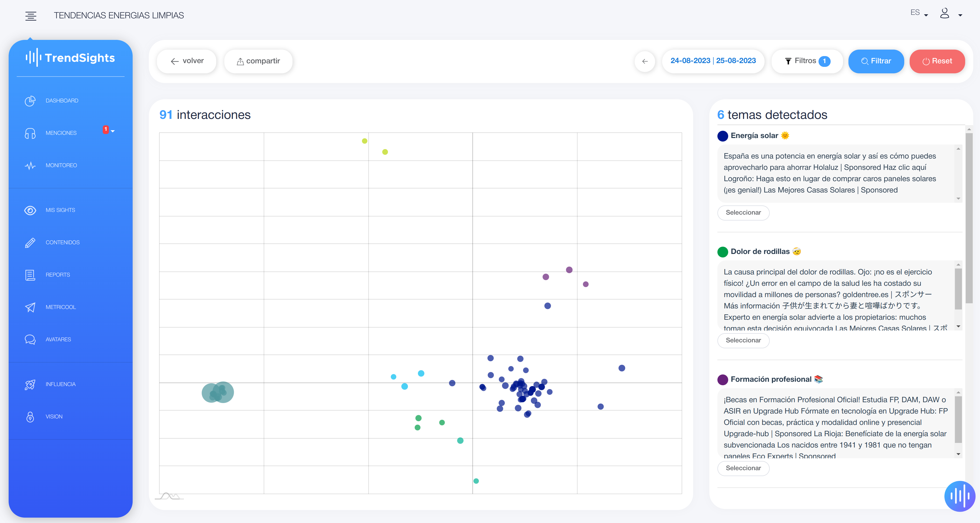
Task: Click the Influencia rocket icon
Action: point(30,384)
